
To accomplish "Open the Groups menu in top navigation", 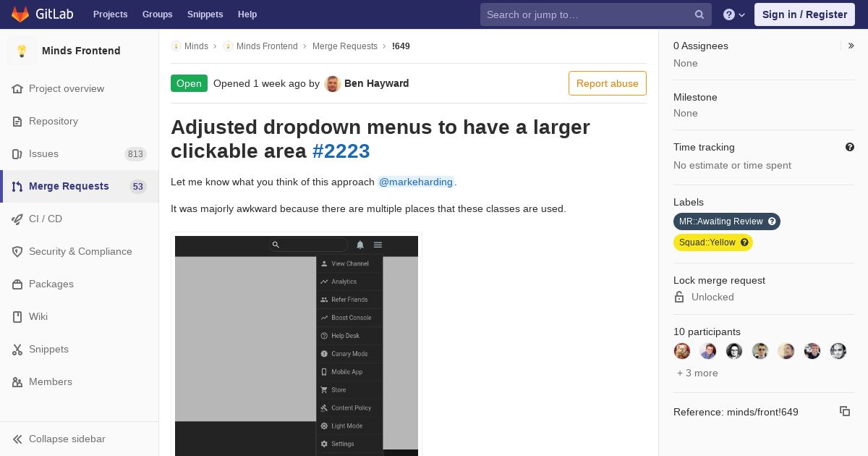I will click(158, 14).
